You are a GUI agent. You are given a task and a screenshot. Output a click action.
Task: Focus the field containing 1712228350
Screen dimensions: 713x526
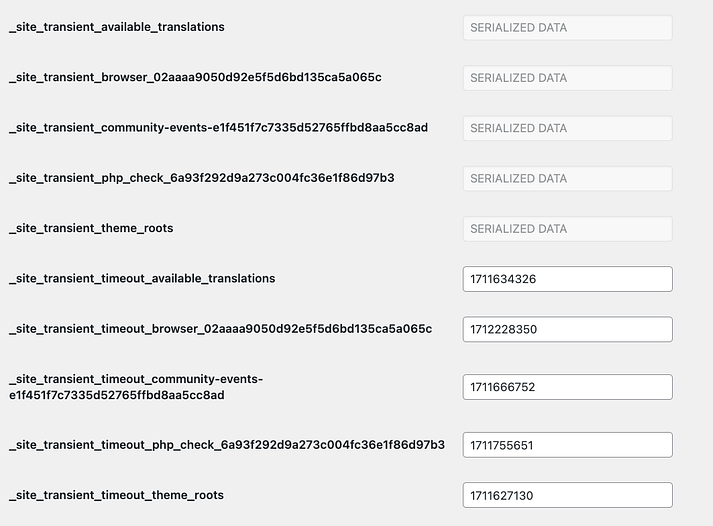[567, 329]
